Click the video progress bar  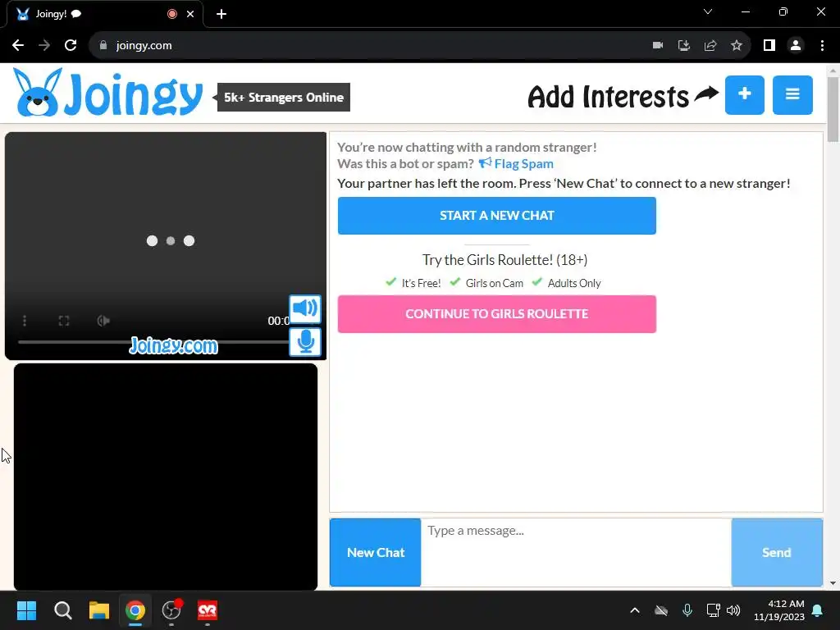[x=153, y=342]
